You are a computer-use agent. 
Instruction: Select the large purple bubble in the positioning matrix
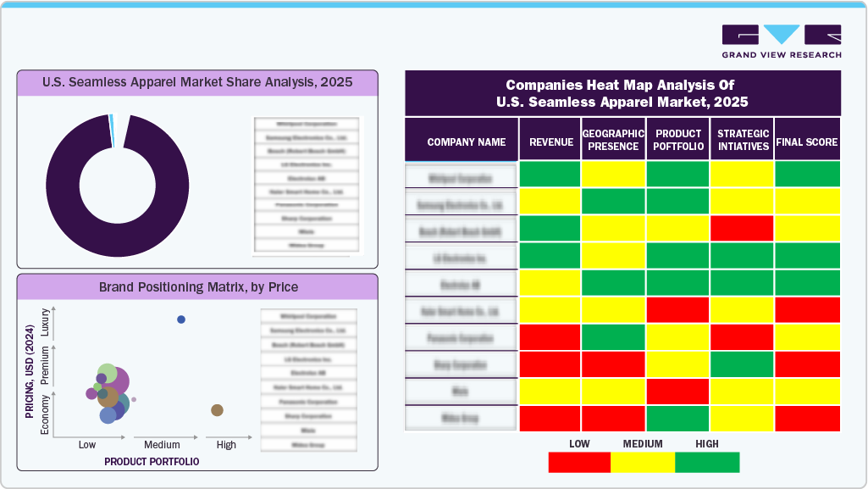coord(115,382)
